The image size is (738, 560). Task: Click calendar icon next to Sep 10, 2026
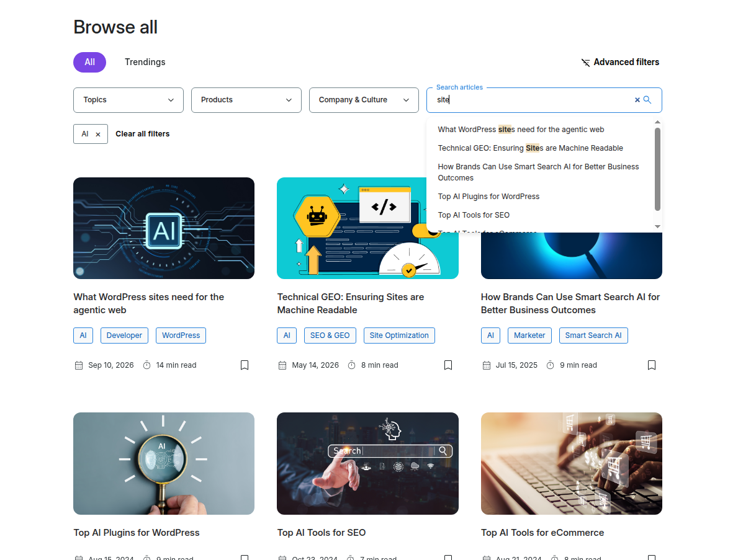click(x=79, y=365)
